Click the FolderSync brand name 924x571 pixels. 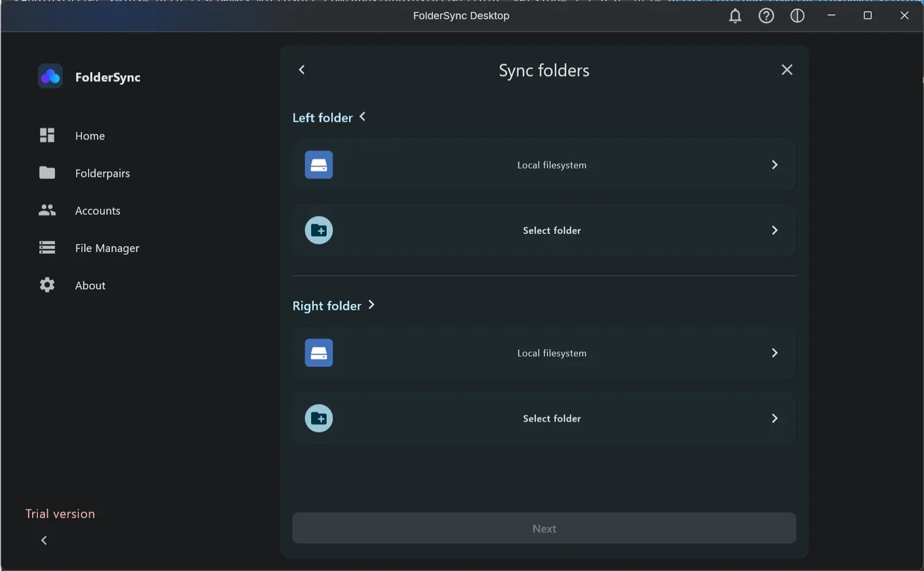click(x=108, y=77)
